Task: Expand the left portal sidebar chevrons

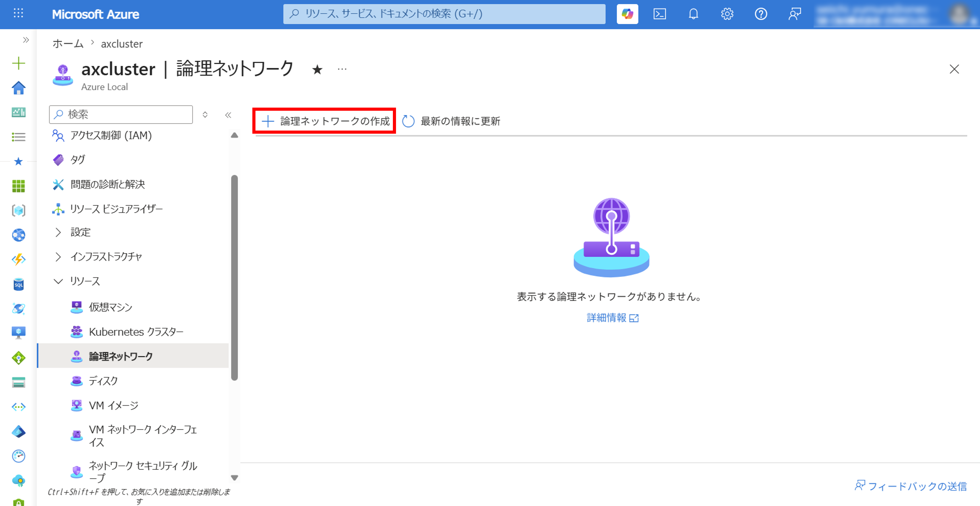Action: click(x=26, y=40)
